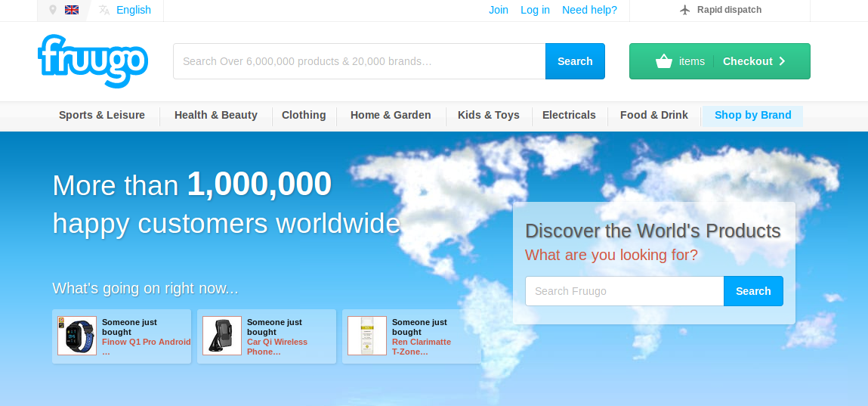Click the Search button in Discover panel

753,291
